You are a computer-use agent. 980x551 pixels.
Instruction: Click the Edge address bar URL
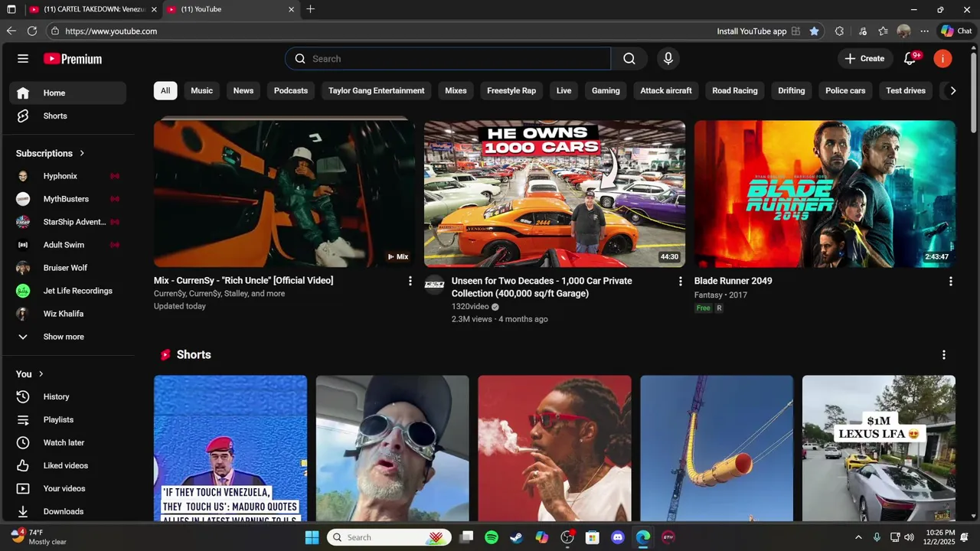click(x=111, y=31)
